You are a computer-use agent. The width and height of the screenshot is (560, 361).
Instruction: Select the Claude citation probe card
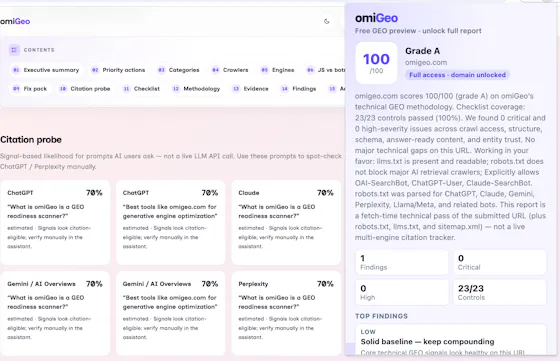(x=286, y=222)
